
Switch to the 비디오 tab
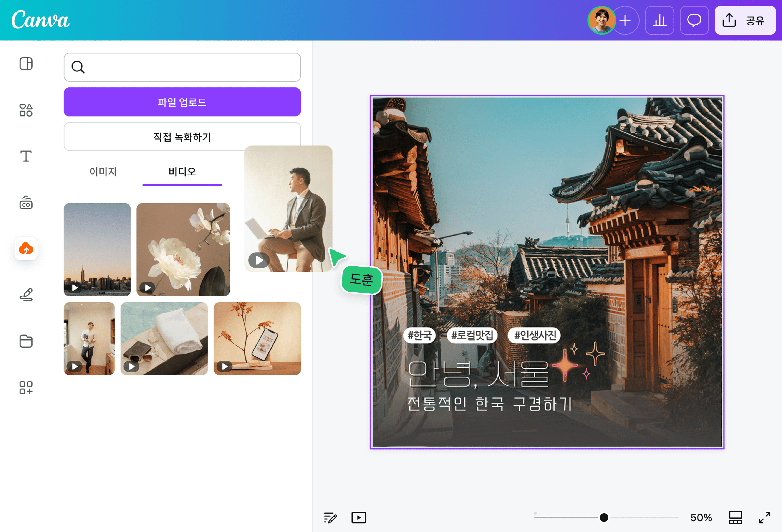click(182, 172)
